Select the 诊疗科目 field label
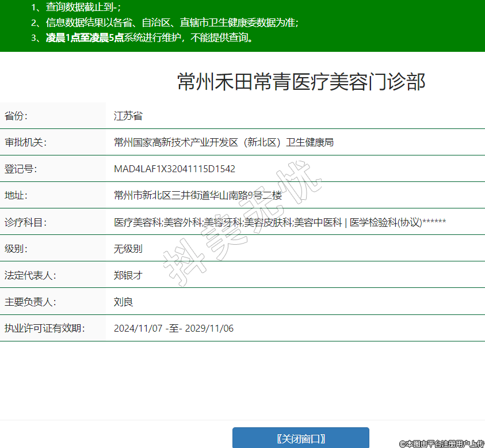485x448 pixels. pos(25,222)
